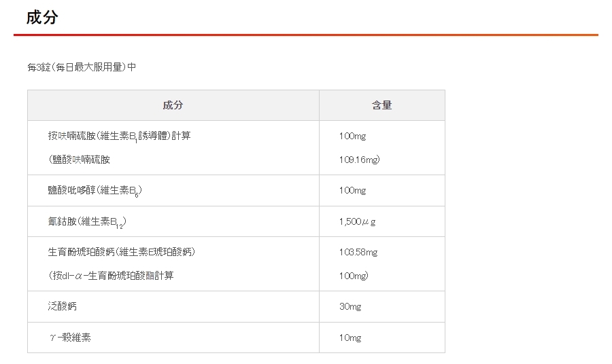Click the 氰鈷胺(維生素B12) ingredient cell
Screen dimensions: 612x364
(x=87, y=222)
